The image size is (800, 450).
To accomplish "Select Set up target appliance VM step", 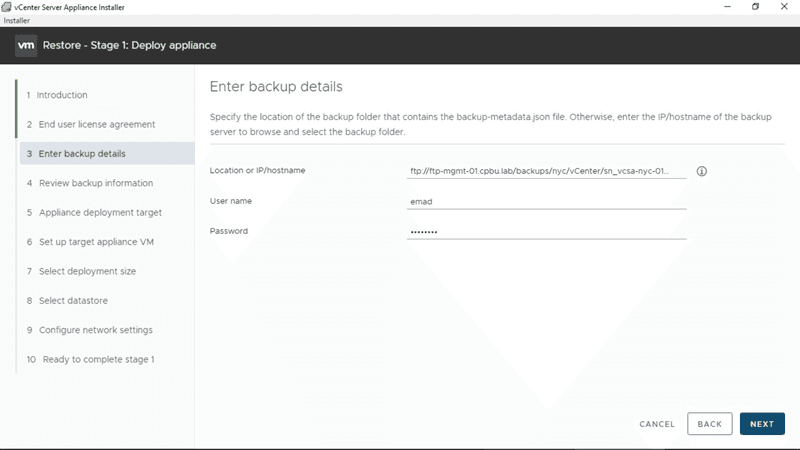I will 96,242.
